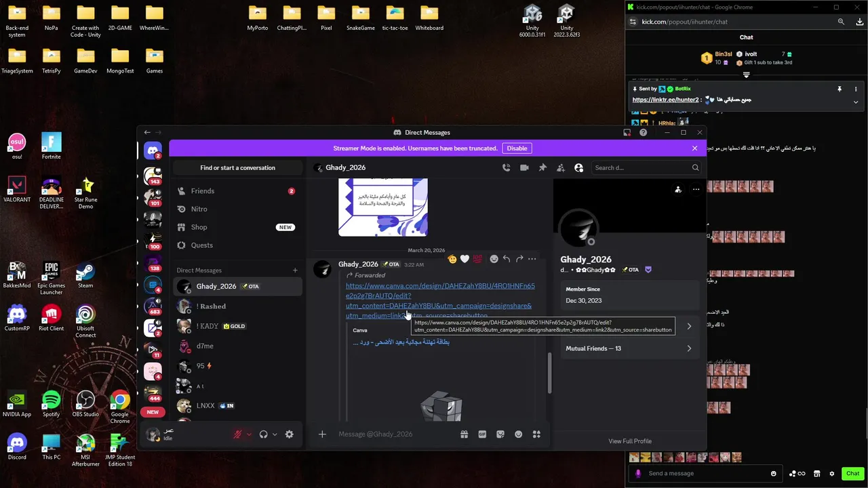Viewport: 868px width, 488px height.
Task: Open more options on message toolbar
Action: (532, 259)
